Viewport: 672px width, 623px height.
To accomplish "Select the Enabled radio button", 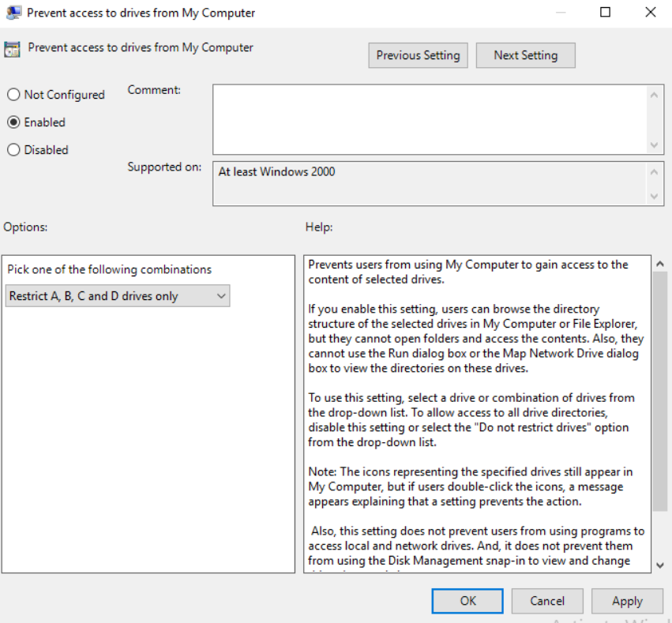I will 13,122.
